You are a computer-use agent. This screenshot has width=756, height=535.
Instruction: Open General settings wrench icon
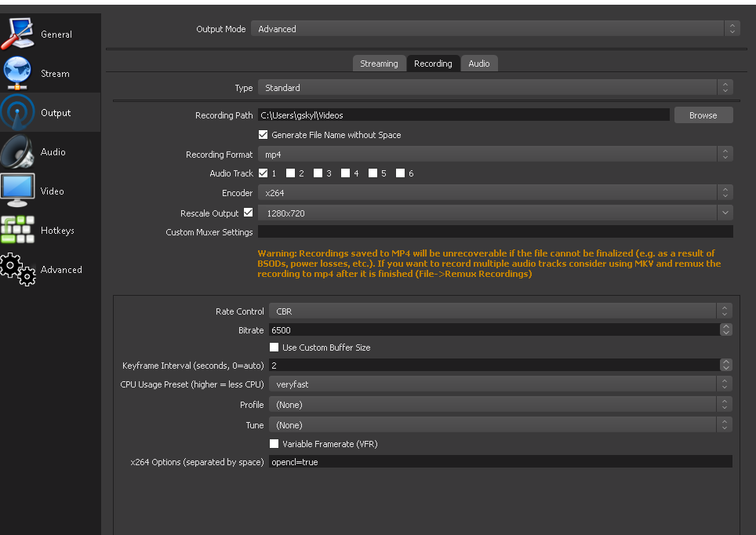(x=18, y=34)
